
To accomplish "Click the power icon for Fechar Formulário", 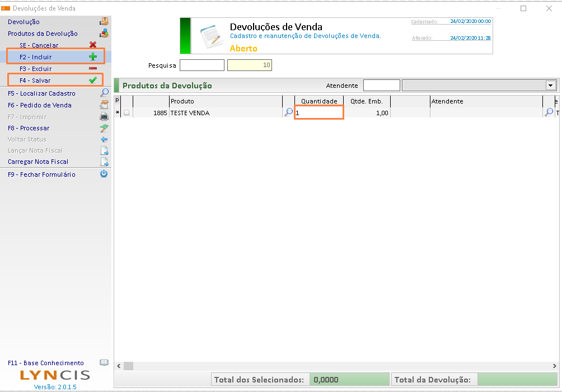I will tap(104, 174).
